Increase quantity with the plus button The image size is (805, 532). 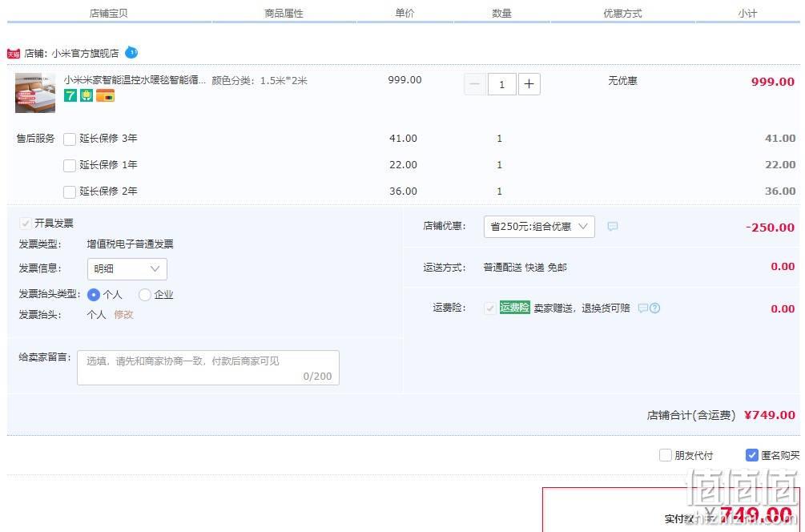pyautogui.click(x=529, y=84)
